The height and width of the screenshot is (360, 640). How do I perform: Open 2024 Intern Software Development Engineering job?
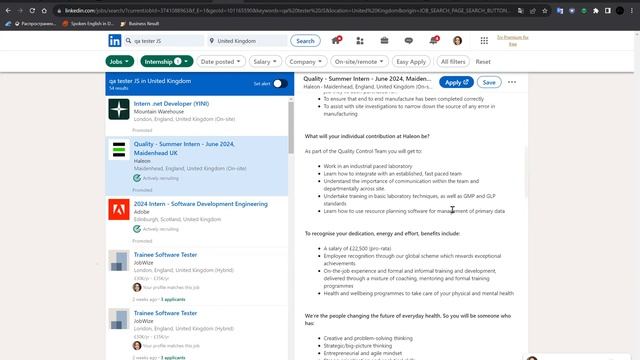pyautogui.click(x=201, y=204)
